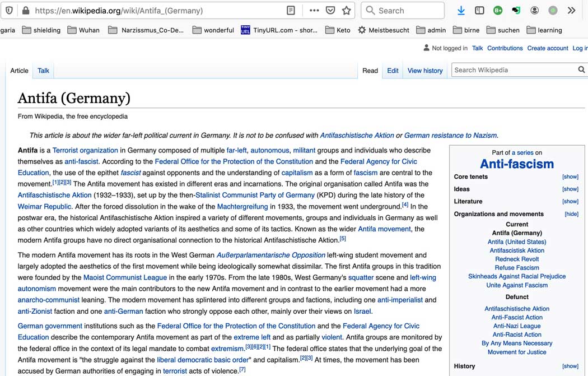Viewport: 588px width, 376px height.
Task: Show the browser sidebars icon
Action: click(x=479, y=11)
